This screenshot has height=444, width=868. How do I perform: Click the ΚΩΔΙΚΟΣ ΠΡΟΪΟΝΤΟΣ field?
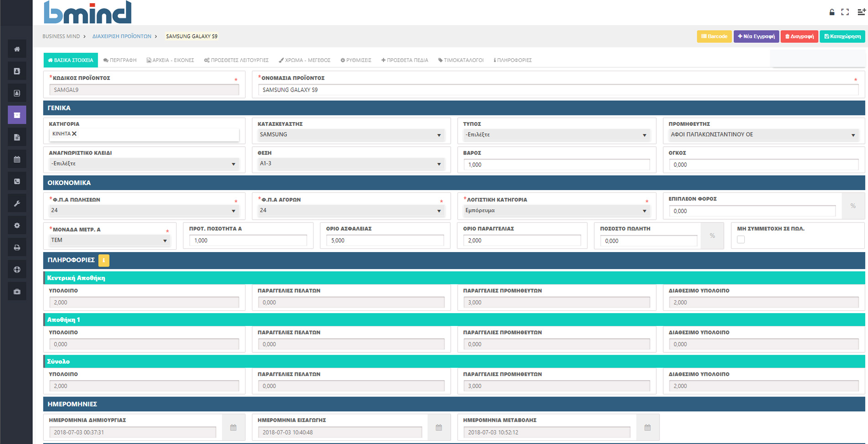coord(144,90)
